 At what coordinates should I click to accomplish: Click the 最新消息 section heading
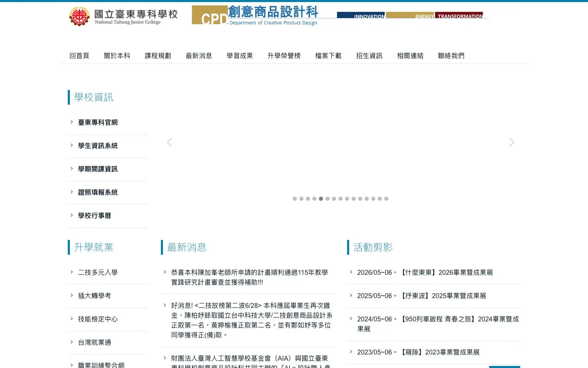pyautogui.click(x=187, y=247)
